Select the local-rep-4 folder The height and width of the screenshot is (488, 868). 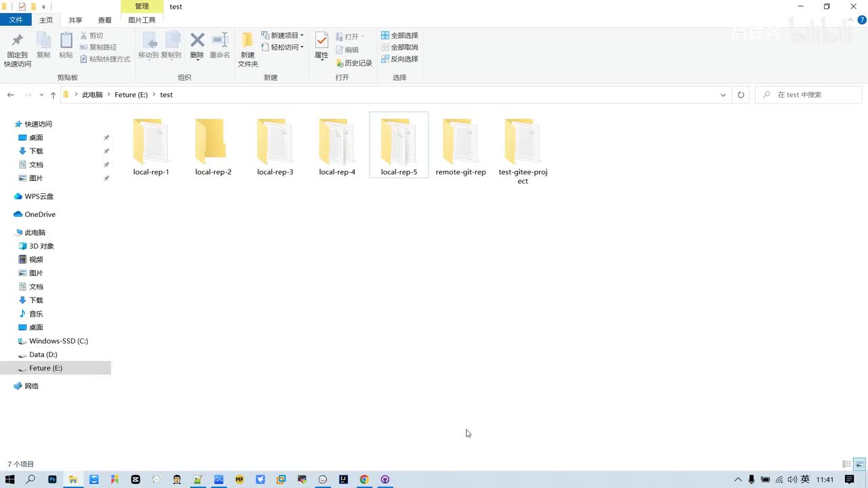tap(337, 146)
